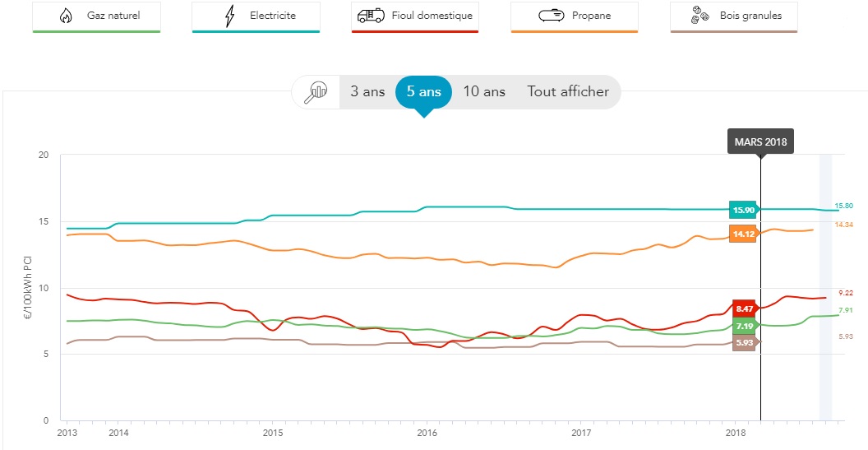868x450 pixels.
Task: Click the 9.22 end-of-line label
Action: [846, 293]
